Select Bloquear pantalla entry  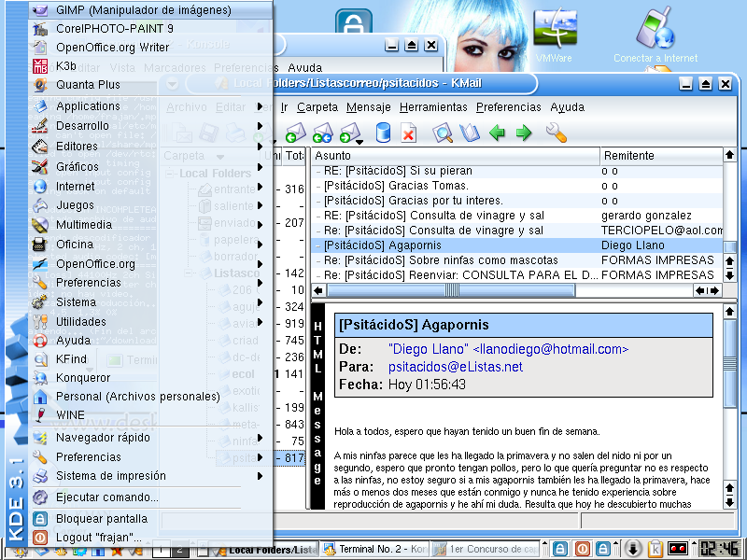point(150,519)
